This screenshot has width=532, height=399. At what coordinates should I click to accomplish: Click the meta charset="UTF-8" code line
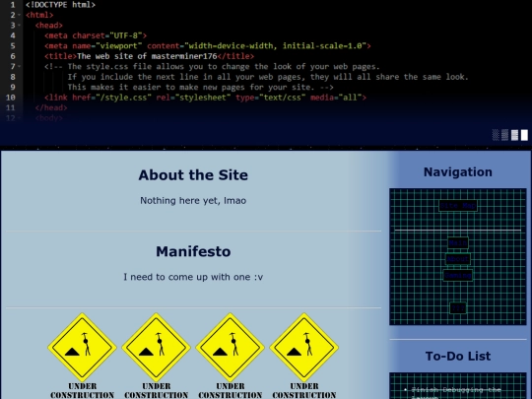click(96, 35)
